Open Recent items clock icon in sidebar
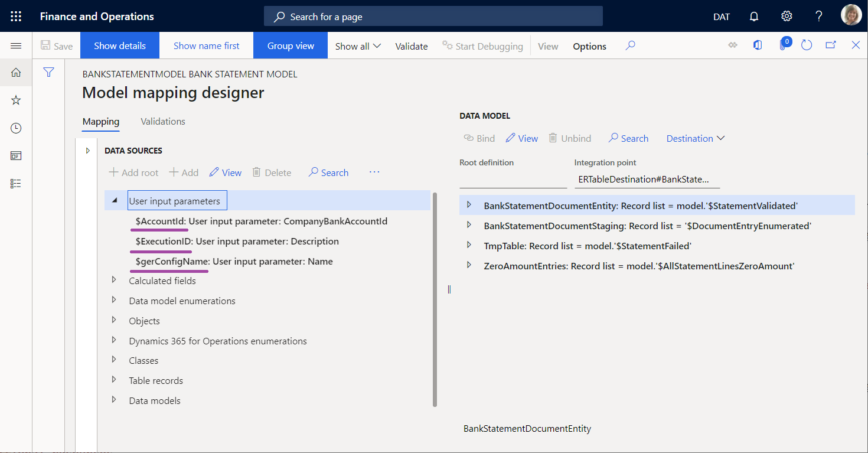 pyautogui.click(x=15, y=128)
